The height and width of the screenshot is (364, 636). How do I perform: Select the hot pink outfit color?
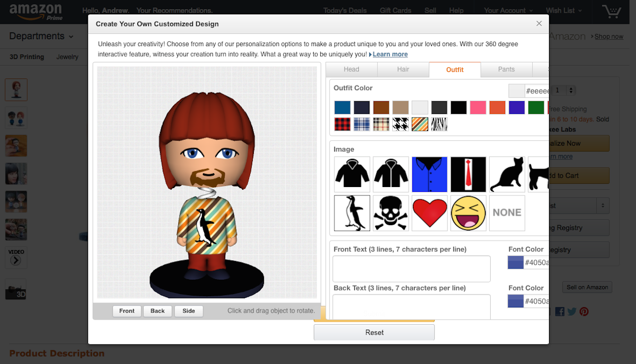click(478, 108)
